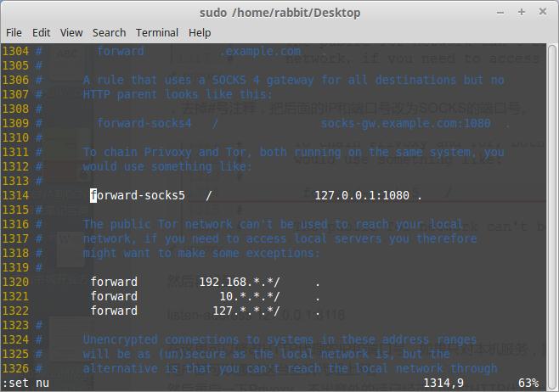Click 'might want to make some exceptions:' line
The width and height of the screenshot is (559, 392).
202,253
